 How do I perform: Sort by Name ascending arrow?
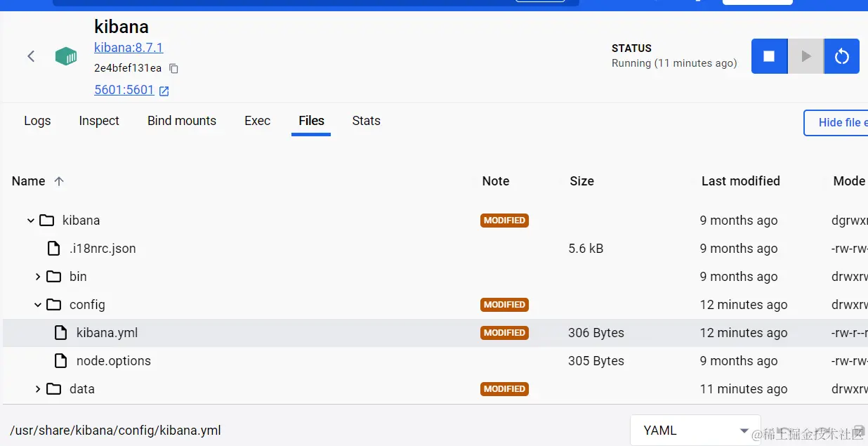tap(59, 181)
